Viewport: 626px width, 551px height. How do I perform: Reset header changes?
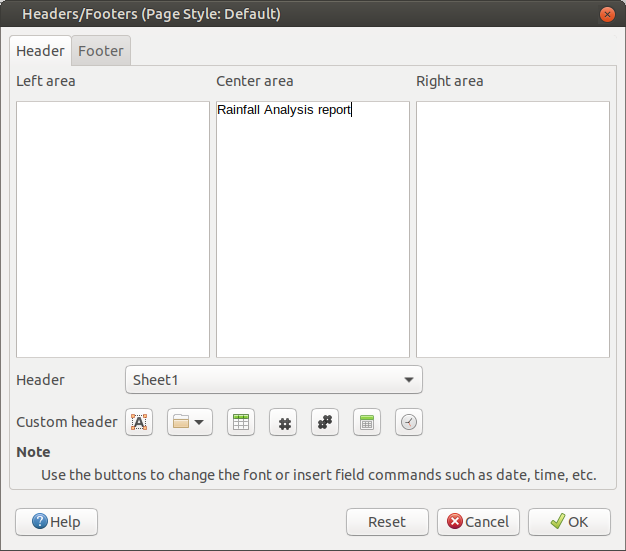pos(387,522)
